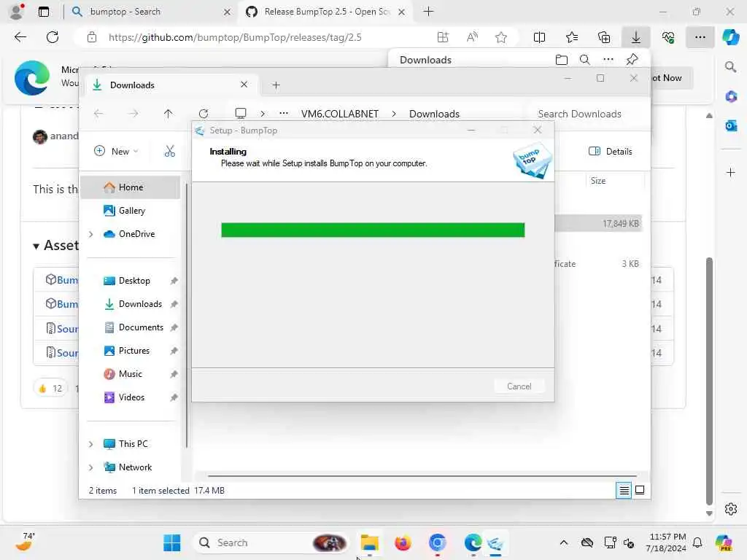Open the Downloads quick access folder
This screenshot has width=747, height=560.
(x=140, y=304)
